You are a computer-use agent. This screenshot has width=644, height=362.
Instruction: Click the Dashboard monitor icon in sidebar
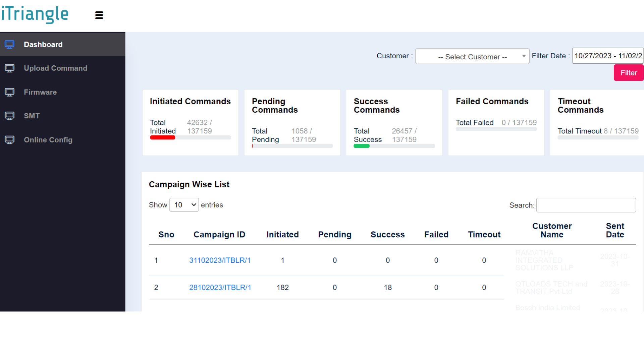(x=9, y=44)
